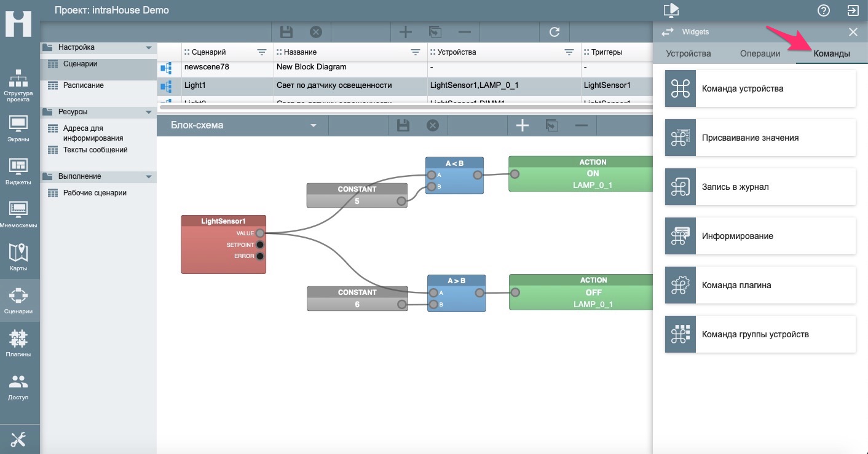Close the Widgets panel
Viewport: 868px width, 454px height.
tap(853, 32)
